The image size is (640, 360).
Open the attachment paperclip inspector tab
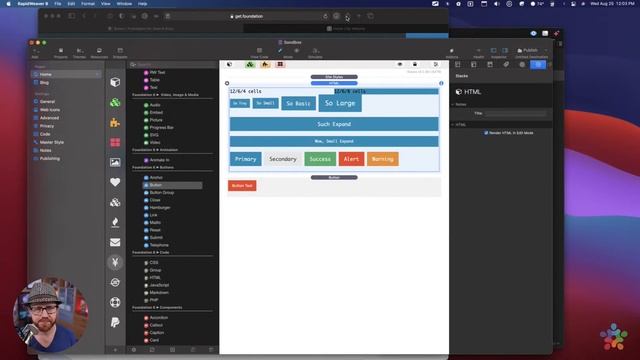506,64
